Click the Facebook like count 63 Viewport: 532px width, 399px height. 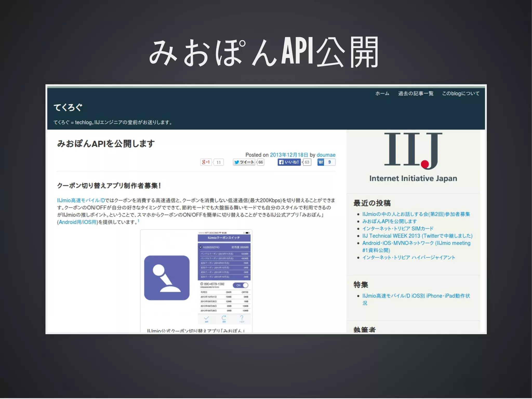point(307,162)
